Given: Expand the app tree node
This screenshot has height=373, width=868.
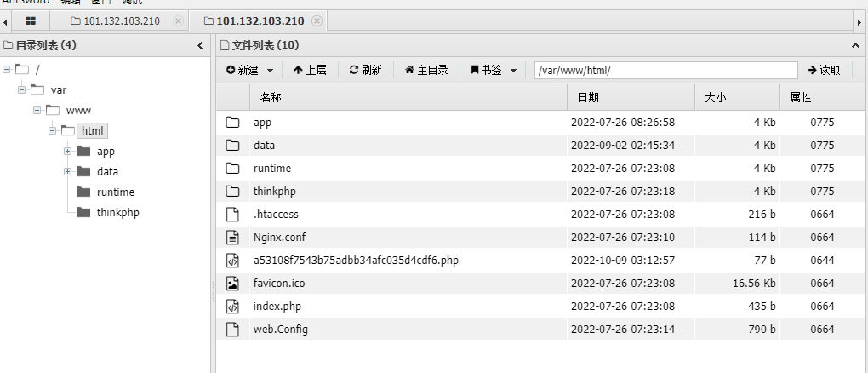Looking at the screenshot, I should point(67,152).
